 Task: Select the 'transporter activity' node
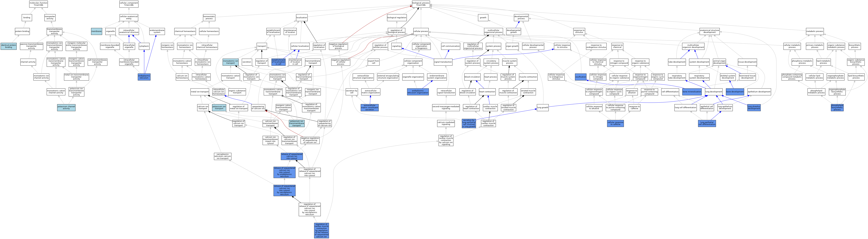point(50,18)
